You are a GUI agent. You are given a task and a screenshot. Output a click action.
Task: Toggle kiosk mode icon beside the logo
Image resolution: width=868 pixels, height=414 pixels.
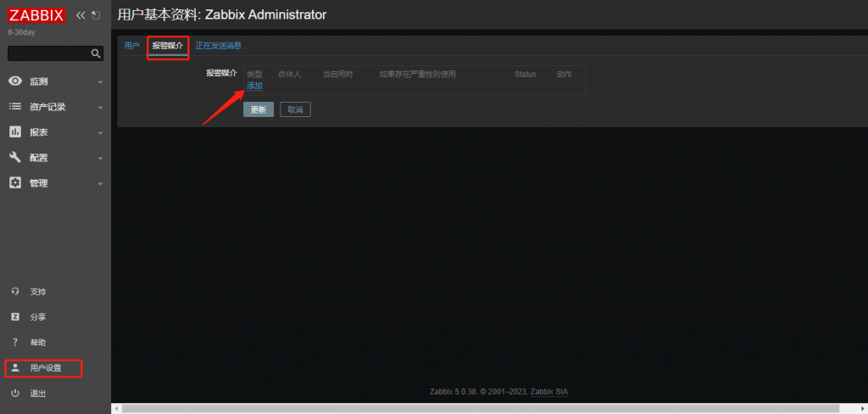96,15
